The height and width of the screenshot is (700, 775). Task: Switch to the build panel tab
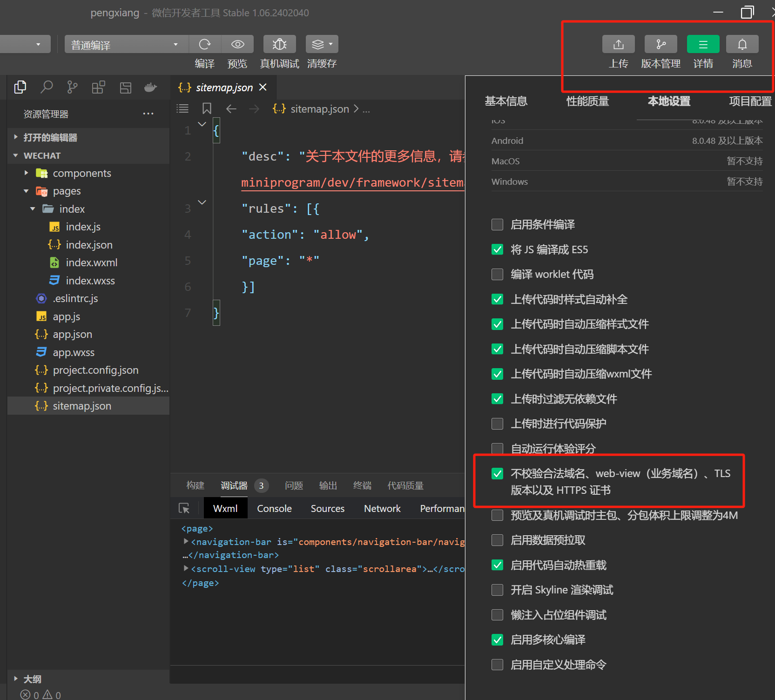[x=195, y=485]
